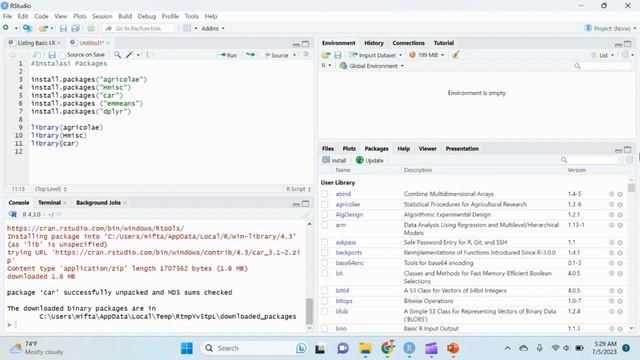Viewport: 640px width, 360px height.
Task: Open the (Top Level) scope selector
Action: tap(51, 189)
